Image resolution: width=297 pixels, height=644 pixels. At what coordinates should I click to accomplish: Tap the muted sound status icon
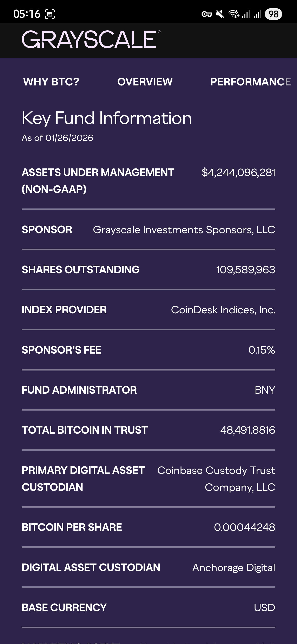pyautogui.click(x=220, y=14)
